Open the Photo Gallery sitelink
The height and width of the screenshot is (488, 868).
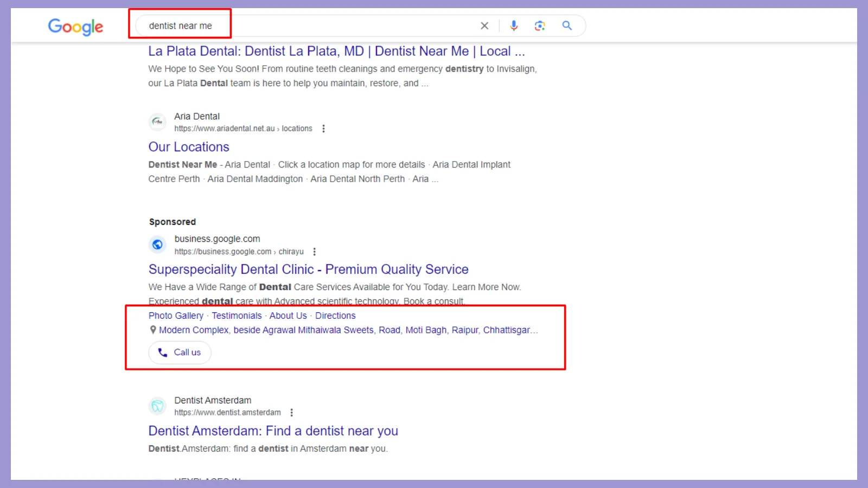coord(176,316)
